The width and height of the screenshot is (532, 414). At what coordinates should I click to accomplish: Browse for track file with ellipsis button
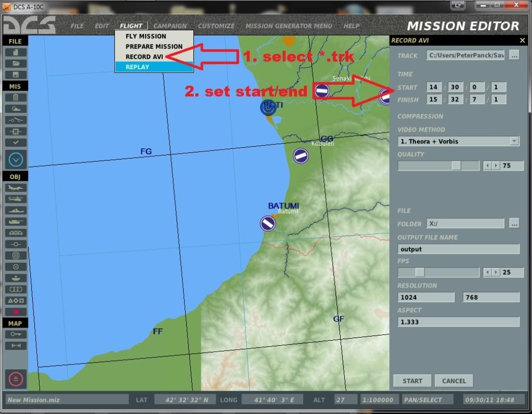[514, 56]
